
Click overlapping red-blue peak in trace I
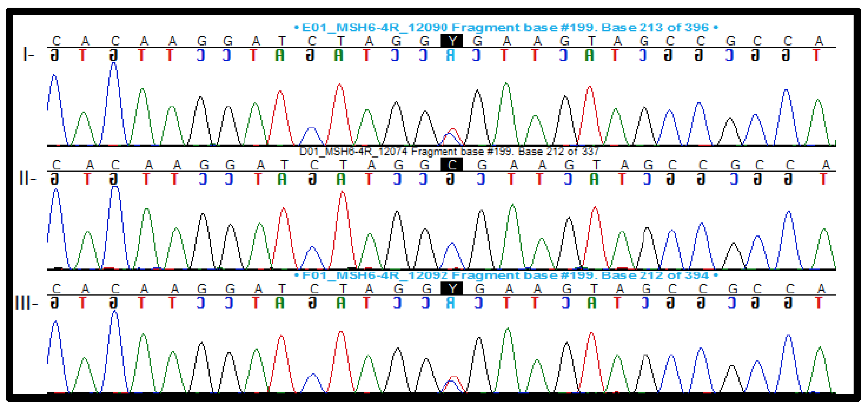click(x=452, y=135)
